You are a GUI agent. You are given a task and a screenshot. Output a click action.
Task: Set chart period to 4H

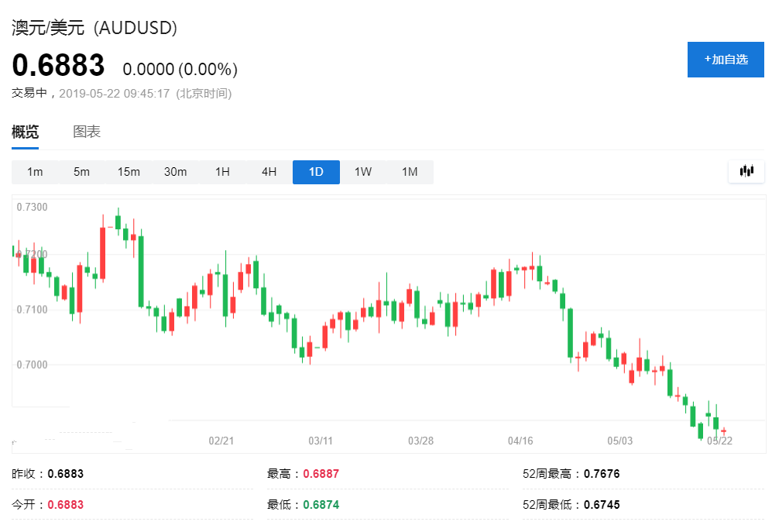(269, 172)
